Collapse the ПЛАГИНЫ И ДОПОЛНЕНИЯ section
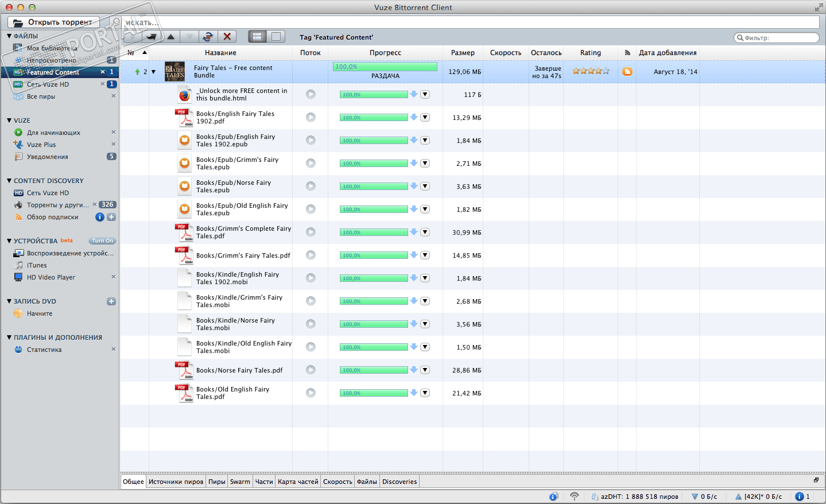The image size is (826, 504). click(x=9, y=338)
